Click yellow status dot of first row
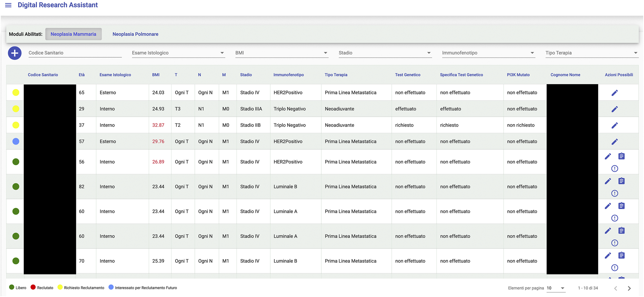This screenshot has height=297, width=644. pos(16,93)
